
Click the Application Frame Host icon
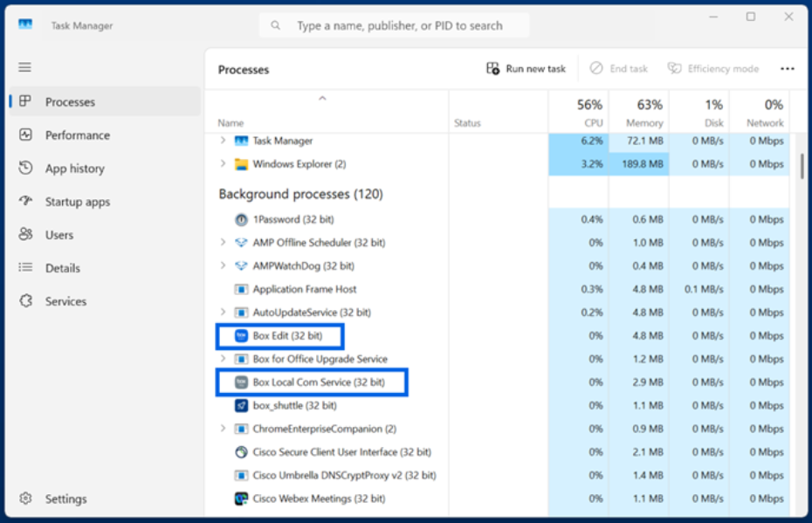241,290
